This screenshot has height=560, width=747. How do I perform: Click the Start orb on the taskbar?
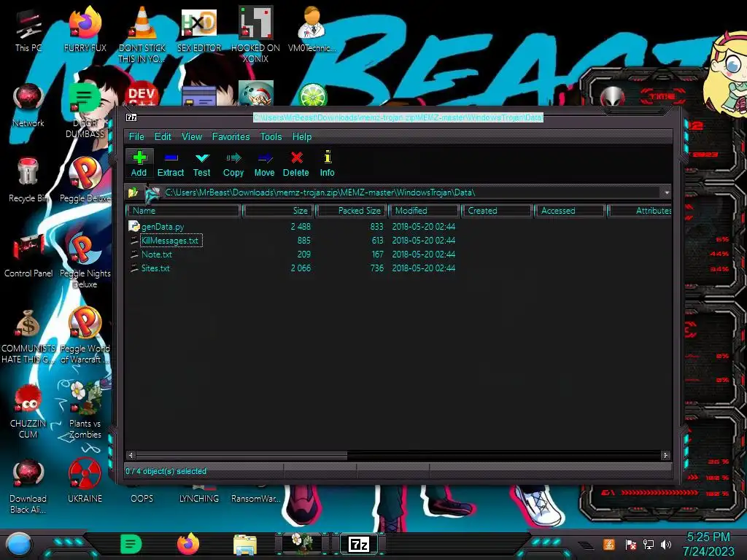(x=19, y=545)
